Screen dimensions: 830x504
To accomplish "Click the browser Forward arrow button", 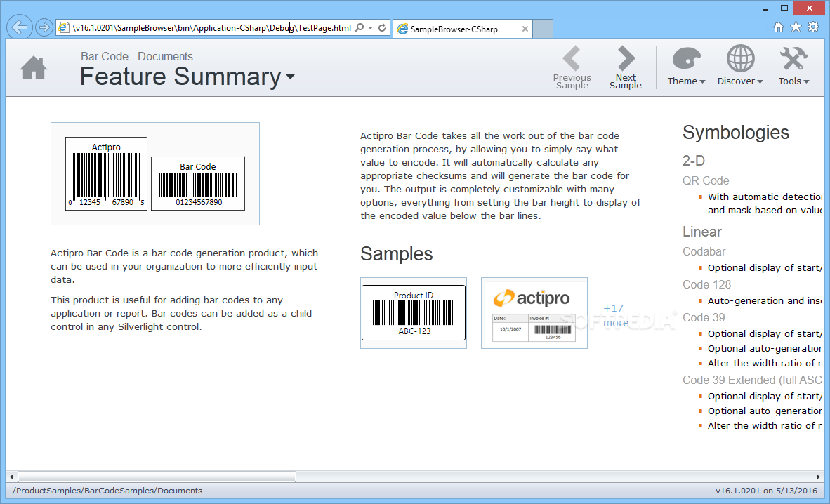I will tap(44, 27).
